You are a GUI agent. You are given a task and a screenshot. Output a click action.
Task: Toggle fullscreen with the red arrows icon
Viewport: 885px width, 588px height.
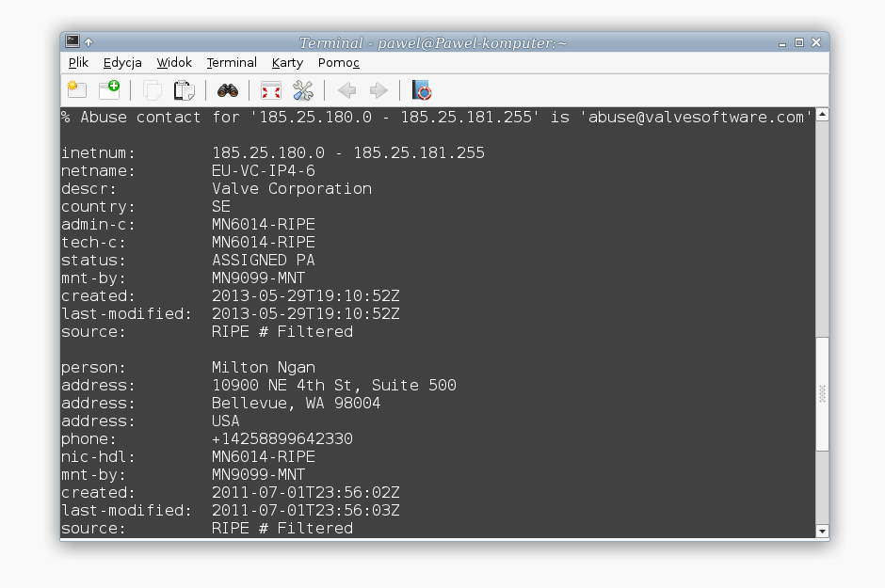271,90
